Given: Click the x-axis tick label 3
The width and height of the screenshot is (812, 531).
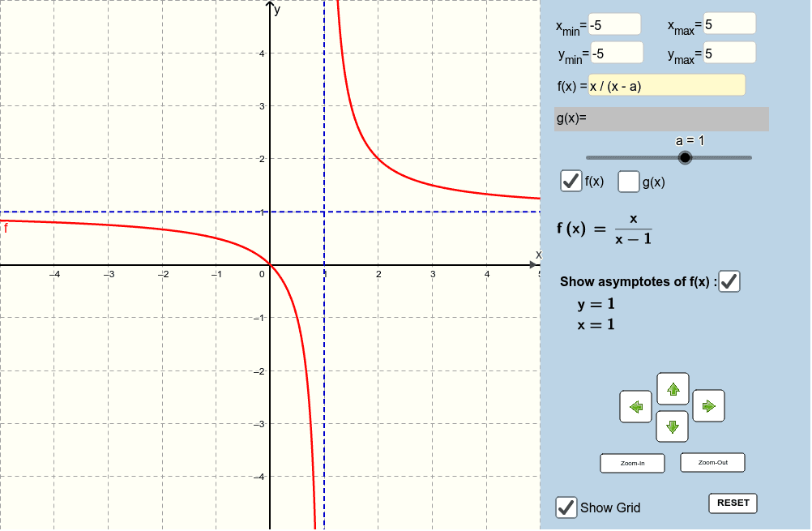Looking at the screenshot, I should coord(433,275).
